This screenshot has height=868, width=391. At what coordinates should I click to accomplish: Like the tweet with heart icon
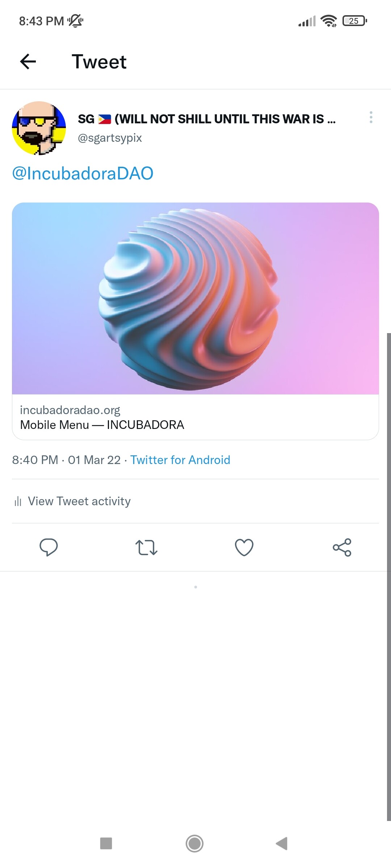[244, 547]
